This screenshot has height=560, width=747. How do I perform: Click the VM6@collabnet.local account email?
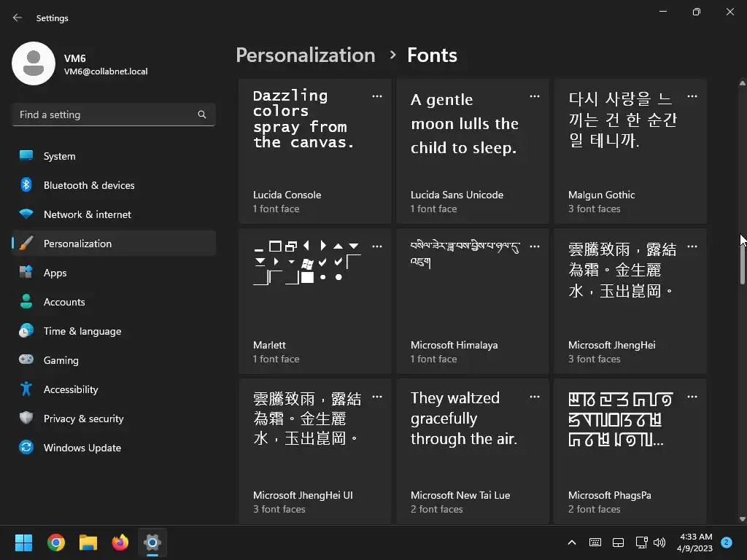106,71
